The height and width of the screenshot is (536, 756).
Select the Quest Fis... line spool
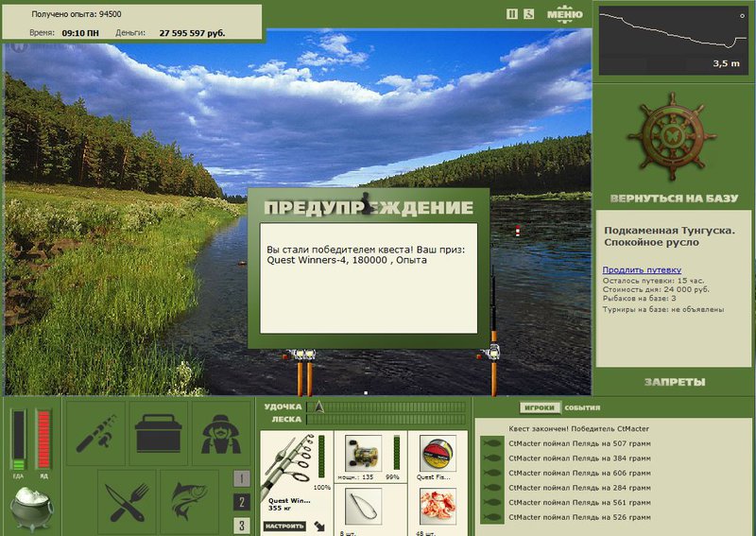click(x=438, y=453)
